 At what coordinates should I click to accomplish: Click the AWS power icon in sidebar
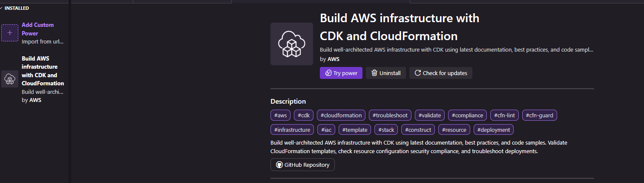(10, 79)
